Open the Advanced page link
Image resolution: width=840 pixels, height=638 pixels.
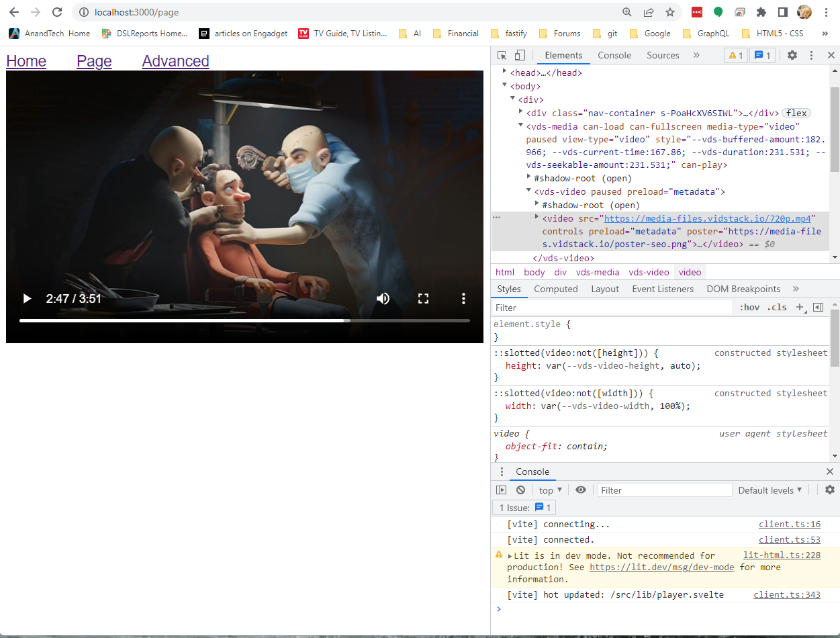pos(175,60)
